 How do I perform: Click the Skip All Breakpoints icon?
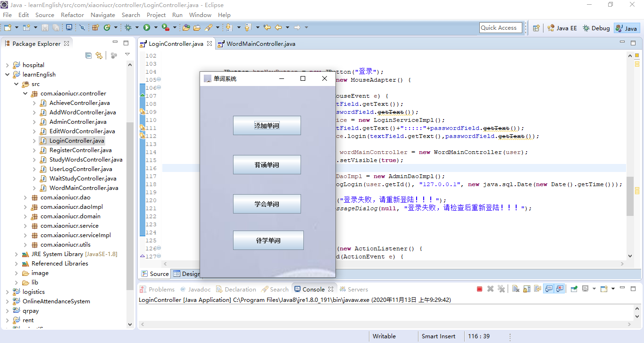tap(82, 27)
